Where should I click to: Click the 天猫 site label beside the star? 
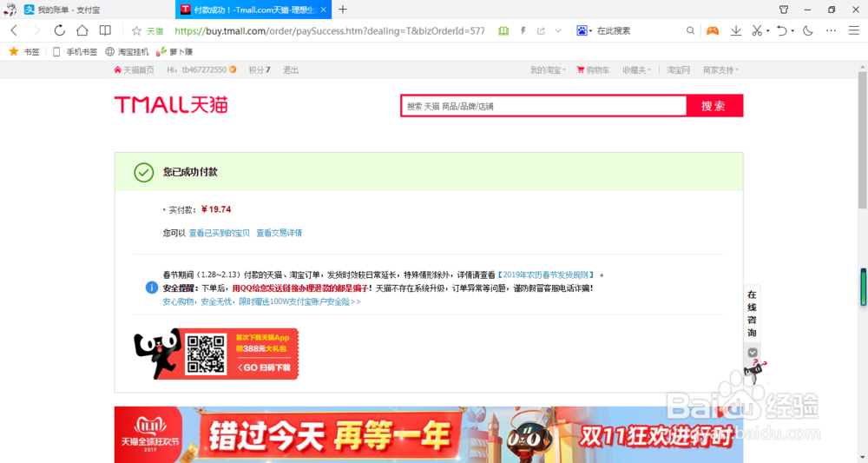click(155, 31)
